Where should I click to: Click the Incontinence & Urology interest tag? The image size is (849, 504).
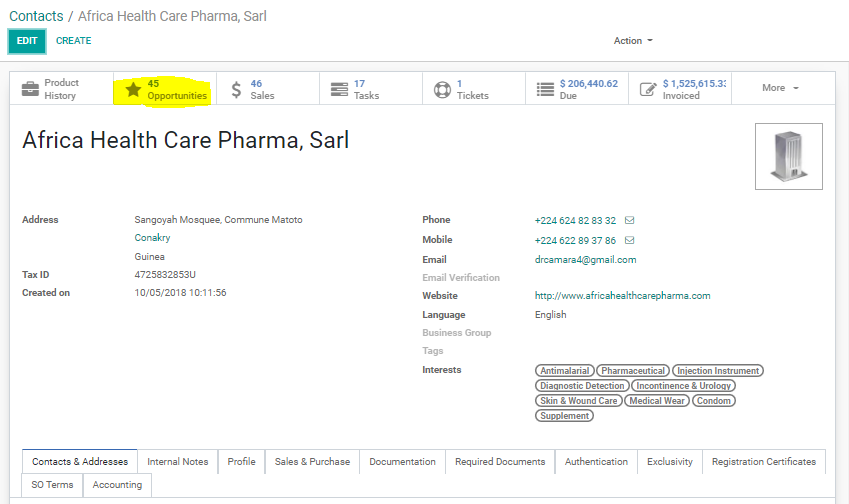click(x=683, y=386)
